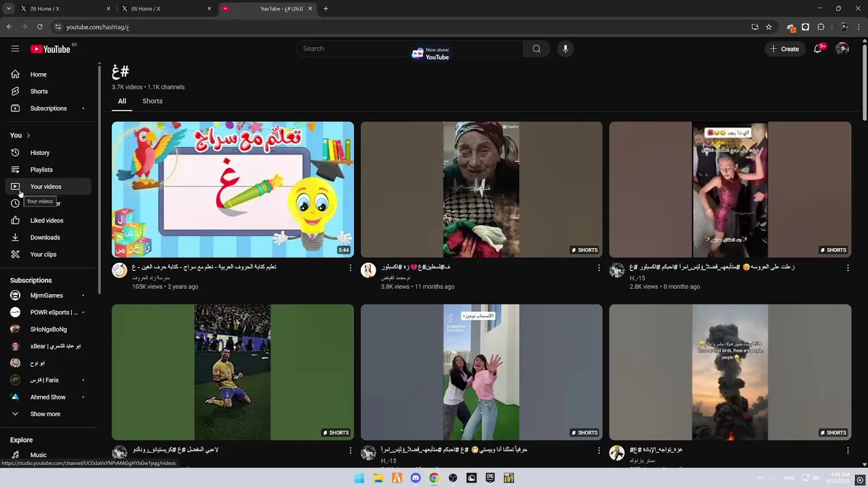Open Faris subscription channel
Image resolution: width=868 pixels, height=488 pixels.
click(x=47, y=380)
